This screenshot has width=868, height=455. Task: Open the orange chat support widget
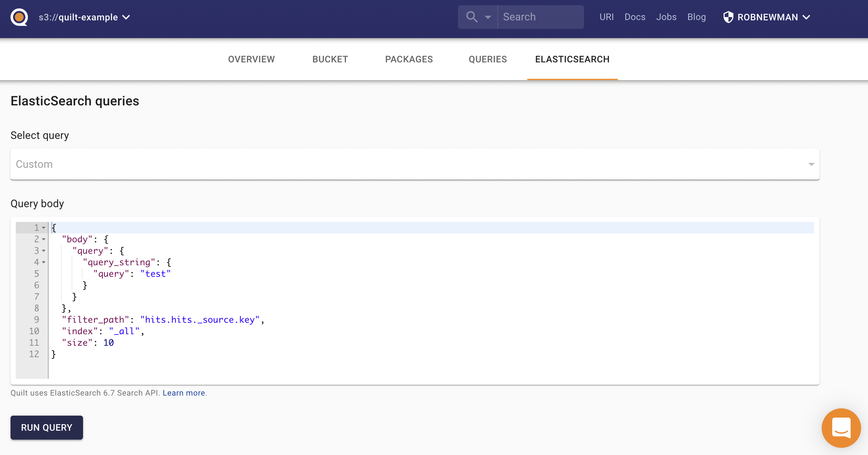pyautogui.click(x=841, y=428)
